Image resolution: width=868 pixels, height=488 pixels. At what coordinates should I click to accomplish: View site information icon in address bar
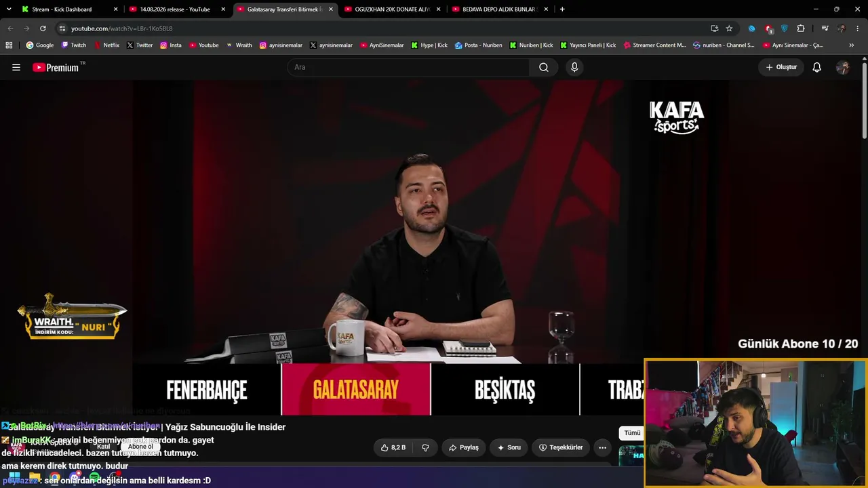(62, 28)
